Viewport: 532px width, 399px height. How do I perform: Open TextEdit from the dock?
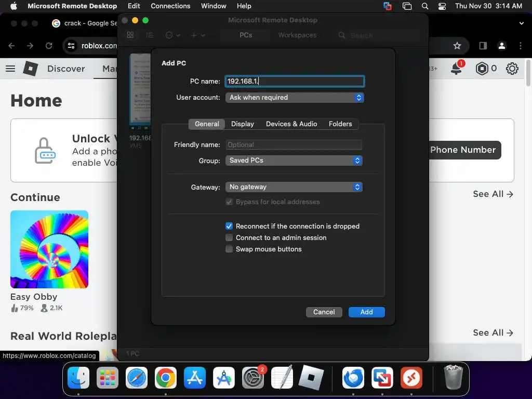[x=282, y=378]
